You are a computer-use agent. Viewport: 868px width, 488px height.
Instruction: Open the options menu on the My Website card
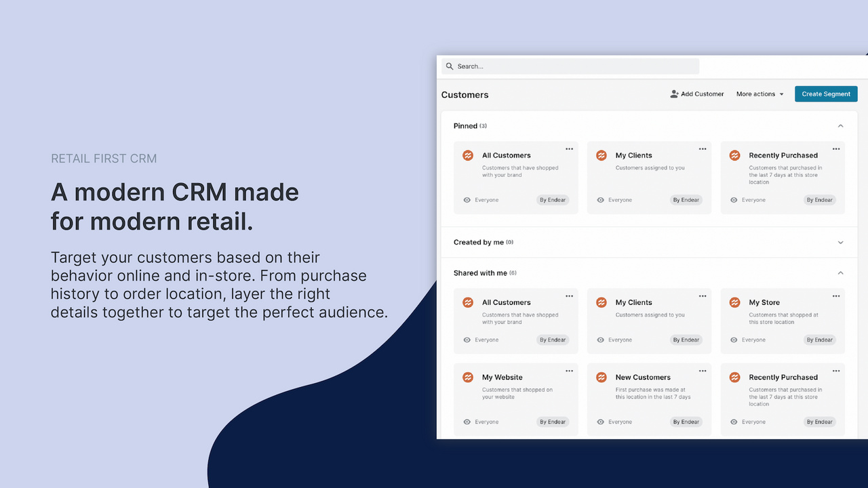569,370
